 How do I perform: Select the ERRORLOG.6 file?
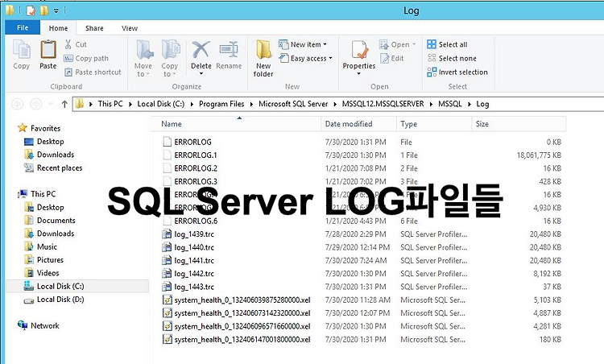[x=196, y=221]
